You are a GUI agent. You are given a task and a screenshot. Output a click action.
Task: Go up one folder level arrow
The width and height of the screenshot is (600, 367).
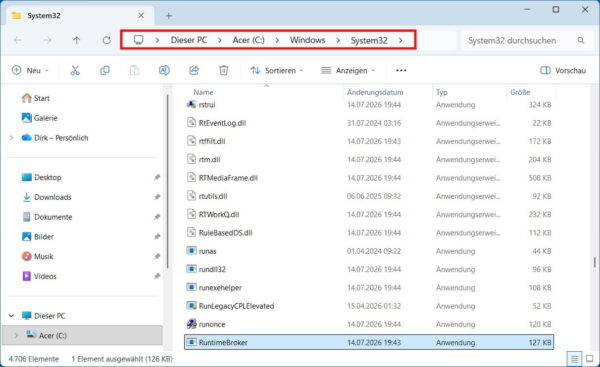(x=77, y=40)
